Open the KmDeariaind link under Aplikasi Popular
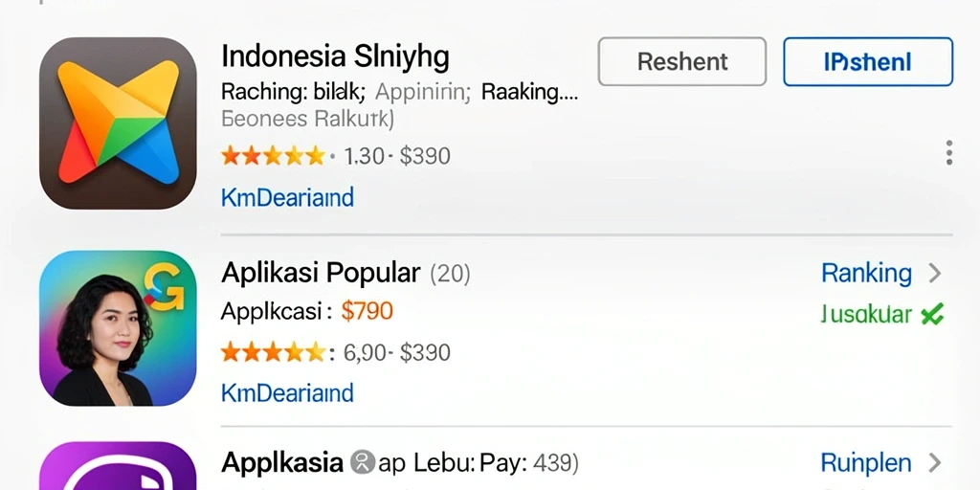The width and height of the screenshot is (980, 490). click(x=287, y=393)
